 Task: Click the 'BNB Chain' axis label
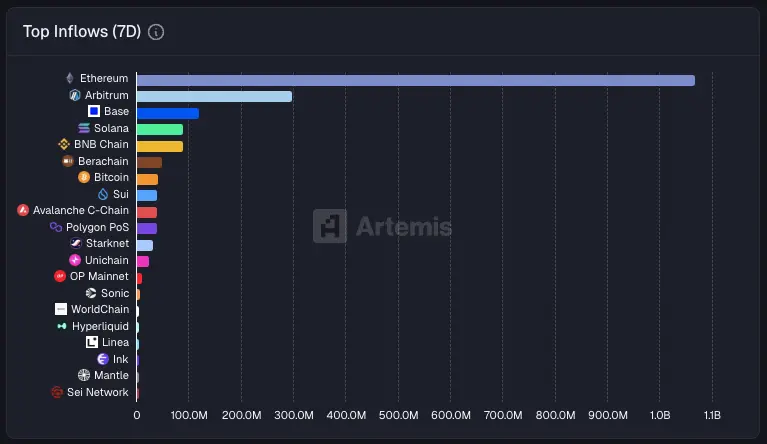(101, 144)
